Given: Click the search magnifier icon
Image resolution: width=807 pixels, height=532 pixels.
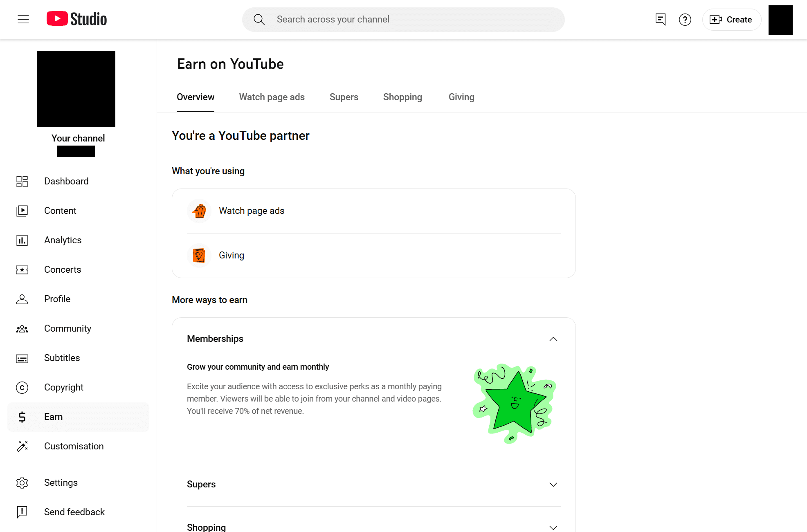Looking at the screenshot, I should tap(259, 19).
